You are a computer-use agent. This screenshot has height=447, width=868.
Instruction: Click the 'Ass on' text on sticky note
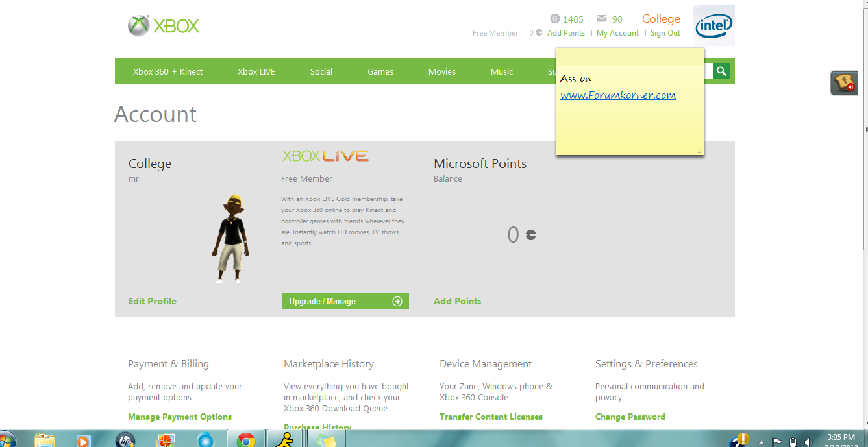coord(576,79)
